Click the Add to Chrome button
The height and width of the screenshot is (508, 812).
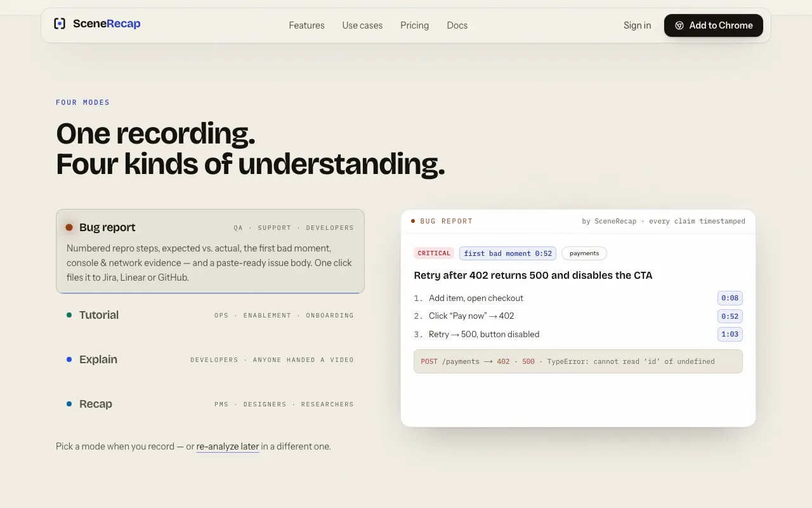pyautogui.click(x=714, y=25)
